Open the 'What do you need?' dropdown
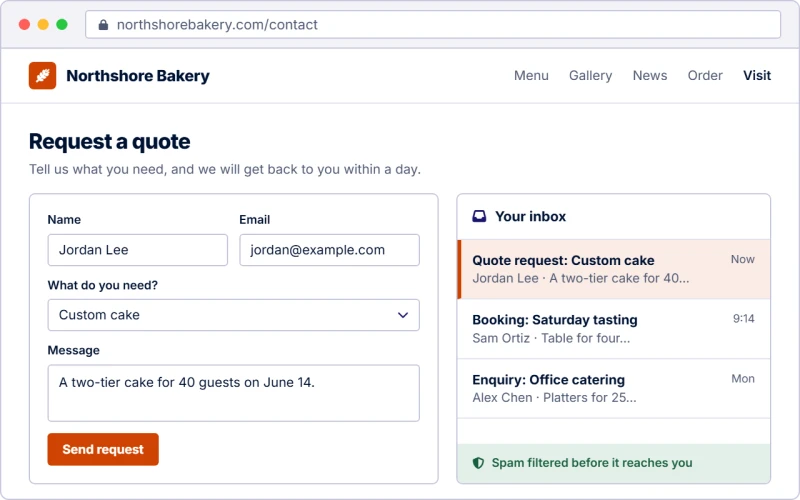The width and height of the screenshot is (800, 500). [x=234, y=315]
